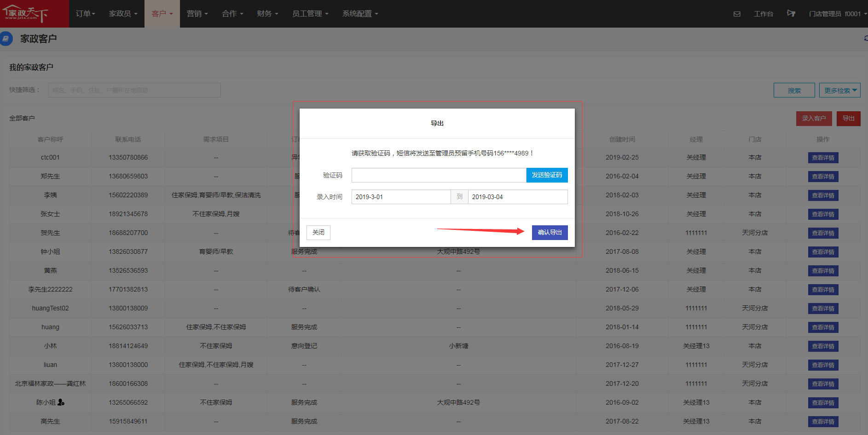Click the blue 家政客户 page icon
Viewport: 868px width, 435px height.
6,39
